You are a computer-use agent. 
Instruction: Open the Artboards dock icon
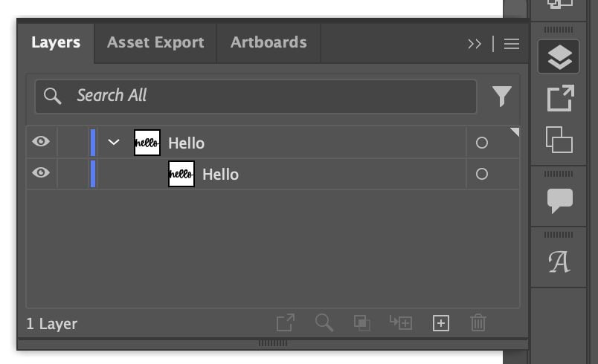click(559, 140)
